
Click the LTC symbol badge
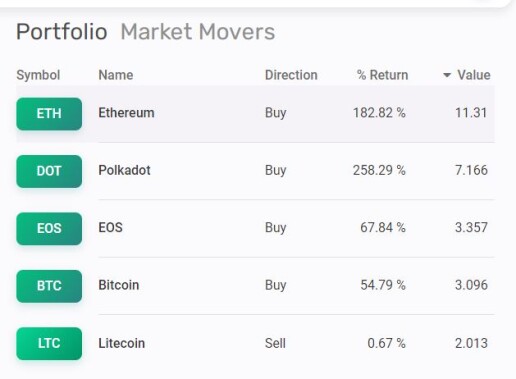pyautogui.click(x=49, y=343)
